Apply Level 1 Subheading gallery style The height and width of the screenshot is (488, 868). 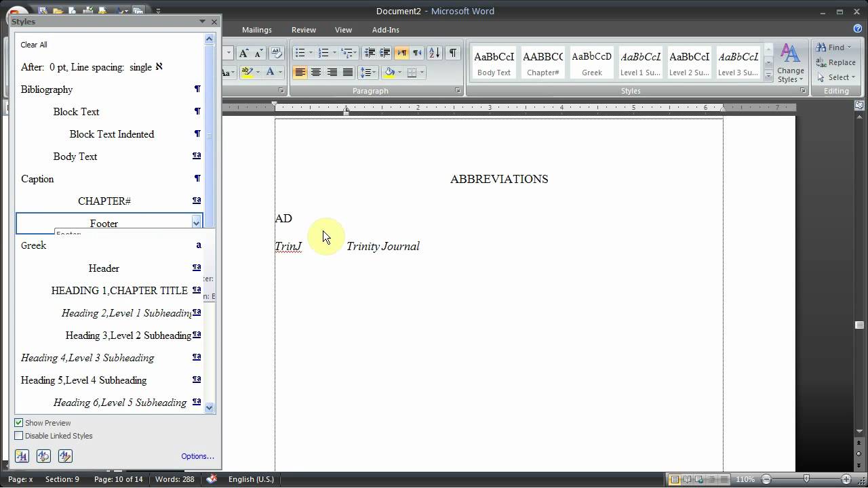(x=641, y=63)
